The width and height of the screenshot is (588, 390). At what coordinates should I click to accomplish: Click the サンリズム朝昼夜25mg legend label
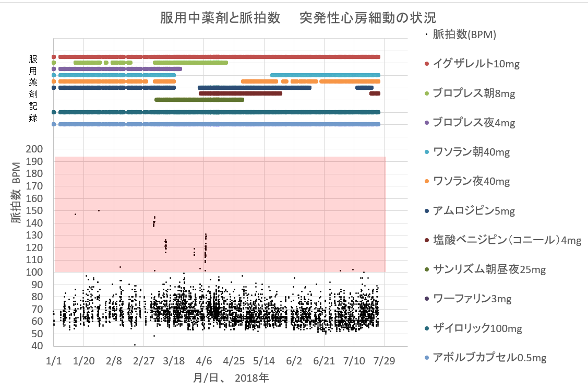(489, 269)
